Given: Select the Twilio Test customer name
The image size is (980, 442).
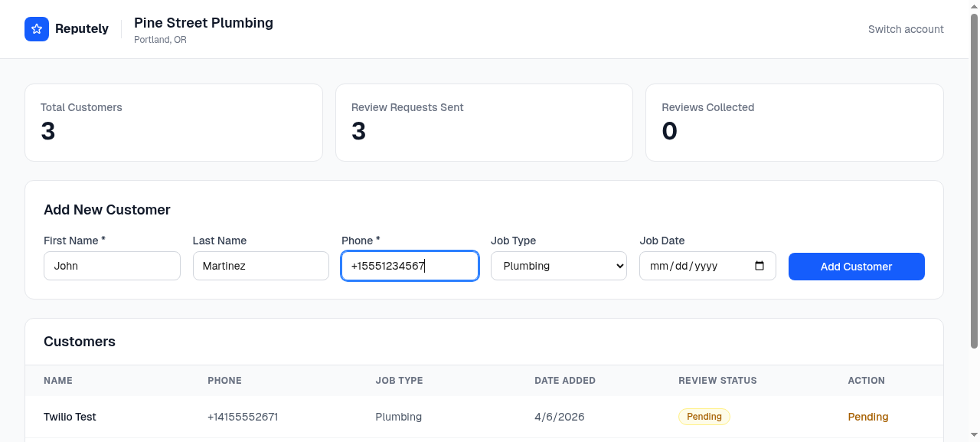Looking at the screenshot, I should pos(70,417).
